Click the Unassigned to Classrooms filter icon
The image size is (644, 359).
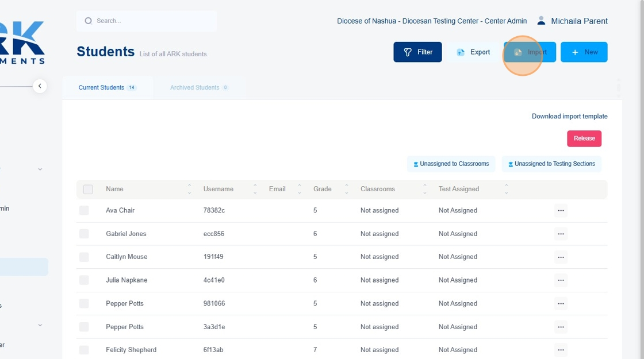click(416, 164)
